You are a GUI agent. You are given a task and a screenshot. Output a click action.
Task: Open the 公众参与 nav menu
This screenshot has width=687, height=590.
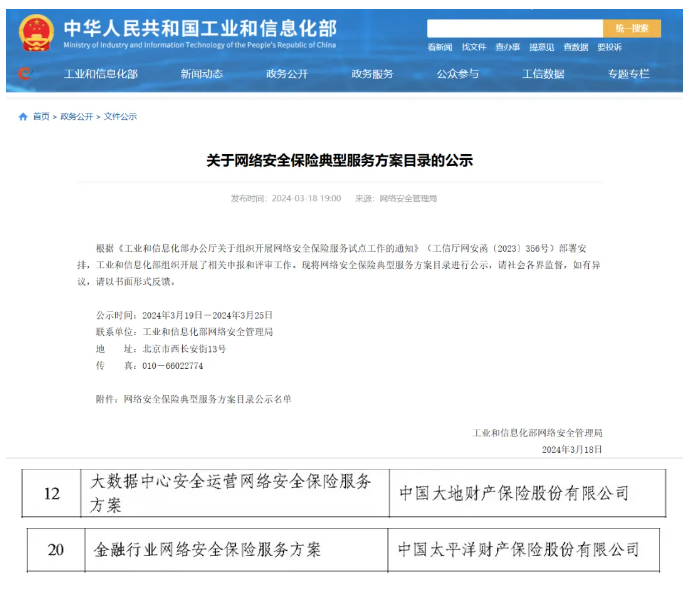(x=458, y=74)
